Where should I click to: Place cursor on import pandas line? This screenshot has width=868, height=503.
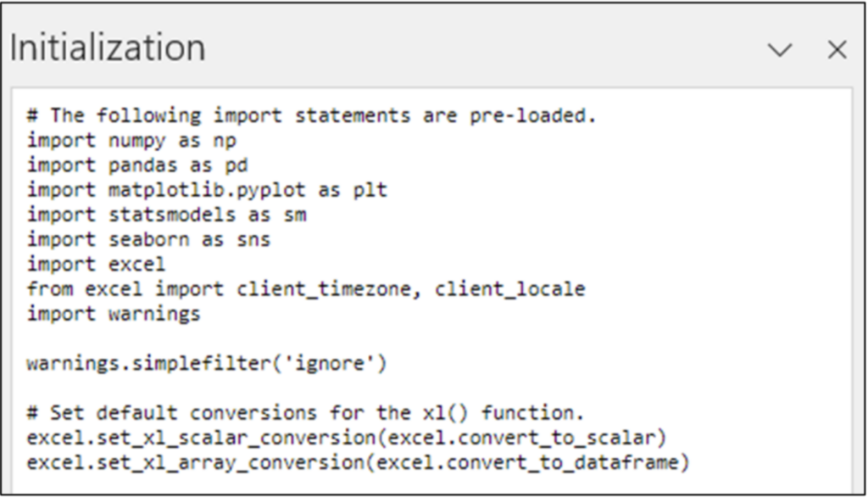coord(137,165)
